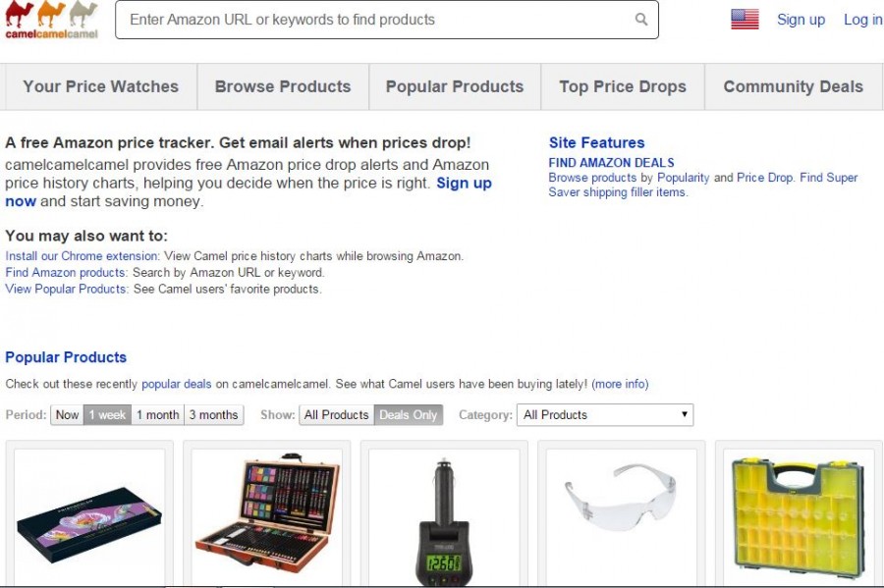This screenshot has height=588, width=884.
Task: Focus the Amazon URL search field
Action: pos(373,20)
